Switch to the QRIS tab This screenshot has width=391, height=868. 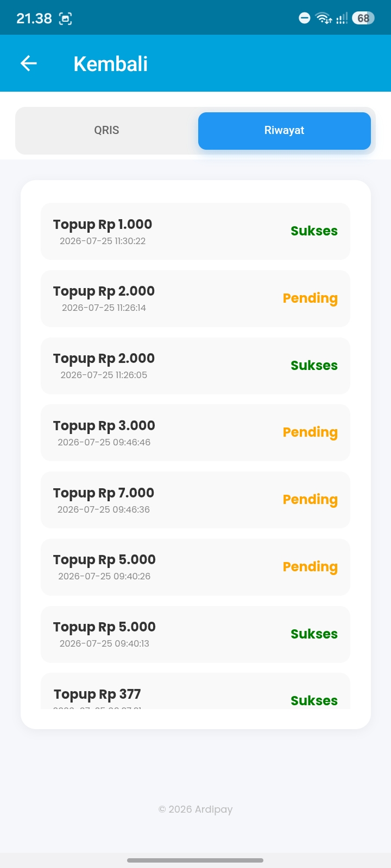[106, 130]
